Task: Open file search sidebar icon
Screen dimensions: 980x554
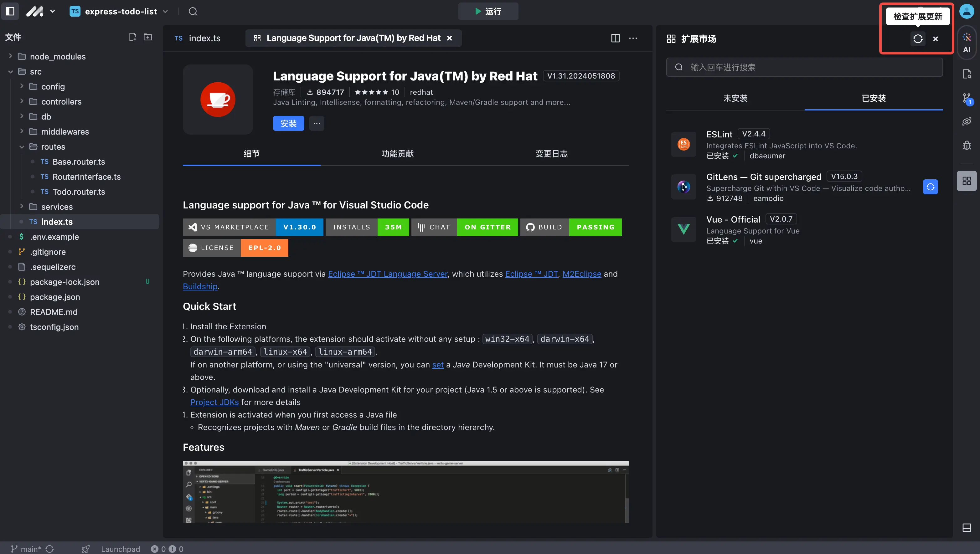Action: pyautogui.click(x=967, y=74)
